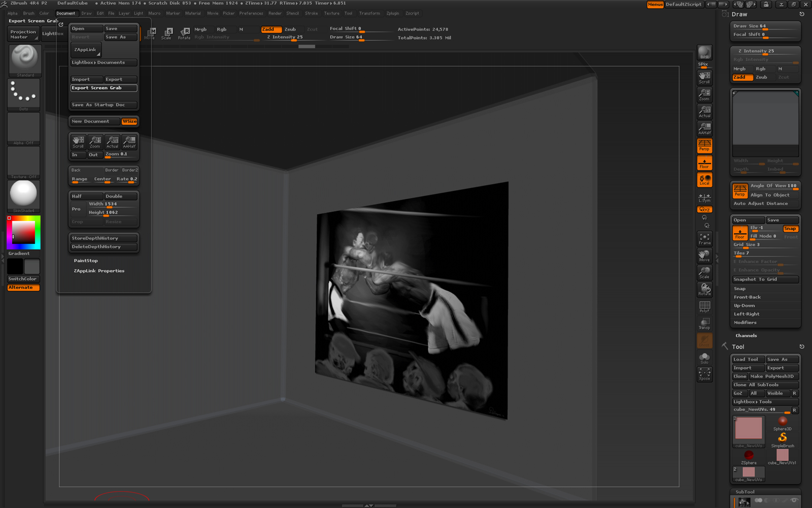The width and height of the screenshot is (812, 508).
Task: Collapse the Draw palette header
Action: coord(739,14)
